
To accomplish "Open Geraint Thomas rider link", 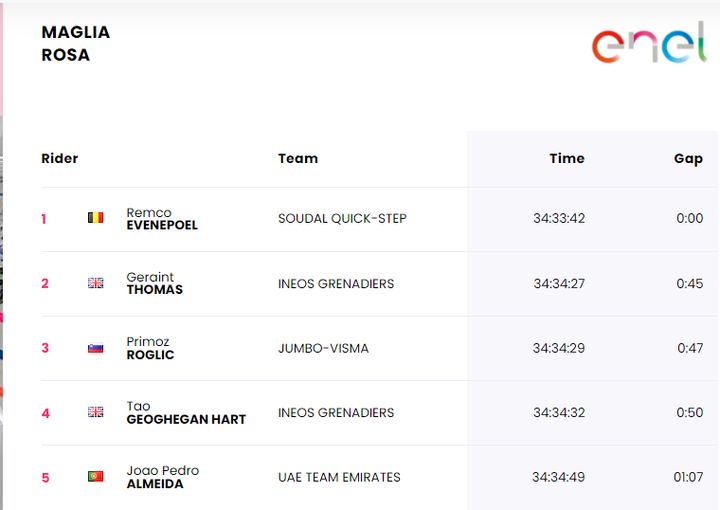I will tap(154, 283).
